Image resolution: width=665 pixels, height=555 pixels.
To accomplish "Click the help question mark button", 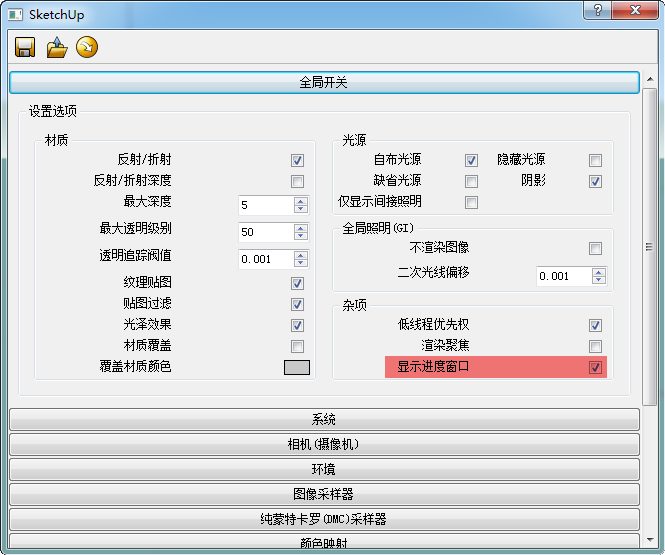I will [x=597, y=9].
